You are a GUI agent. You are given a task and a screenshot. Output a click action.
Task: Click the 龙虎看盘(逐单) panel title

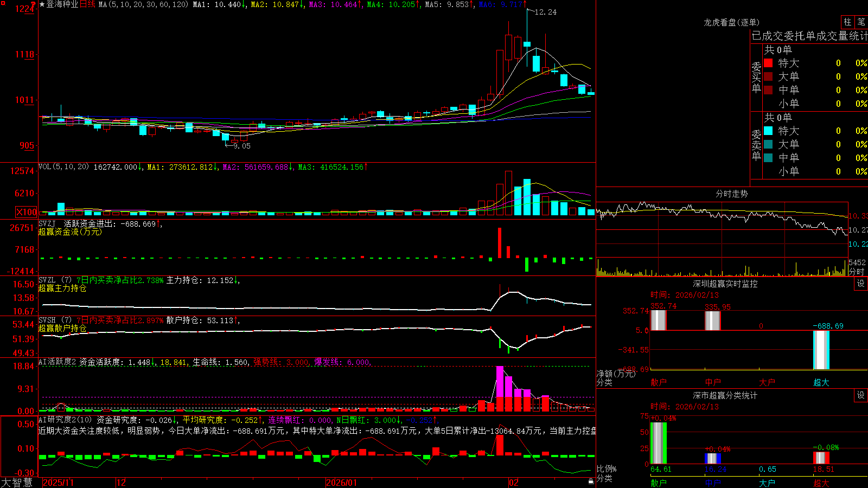click(732, 22)
